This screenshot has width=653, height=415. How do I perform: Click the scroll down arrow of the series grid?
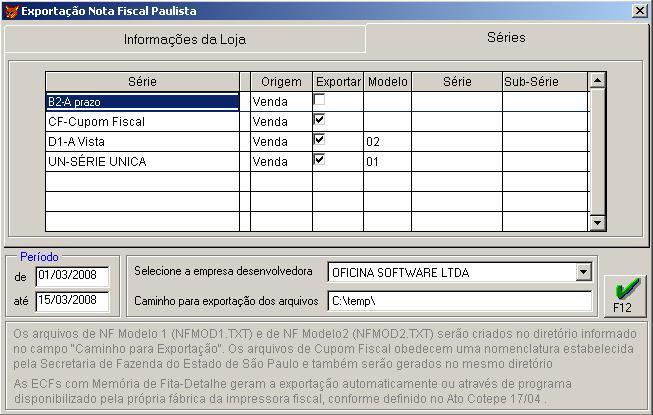598,223
